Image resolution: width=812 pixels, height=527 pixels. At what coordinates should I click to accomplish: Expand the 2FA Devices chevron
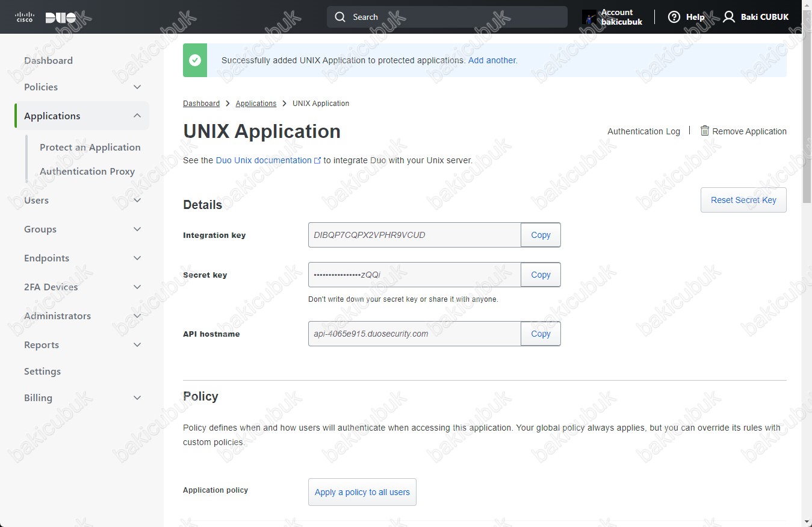(137, 287)
